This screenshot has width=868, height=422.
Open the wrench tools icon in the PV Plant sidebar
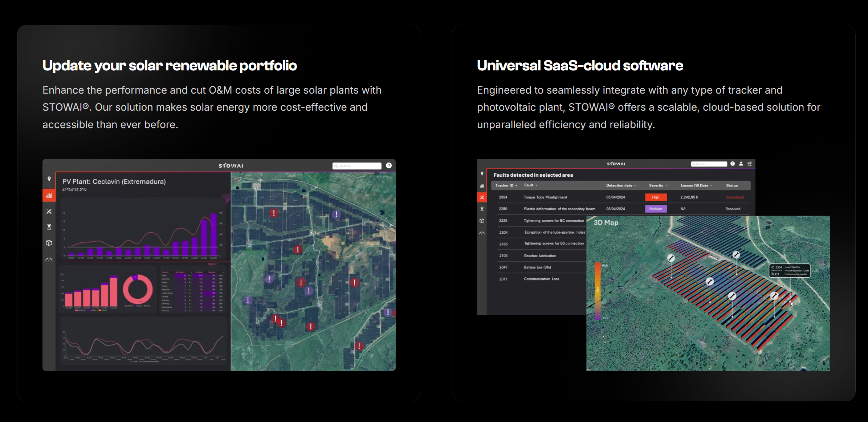click(x=49, y=211)
